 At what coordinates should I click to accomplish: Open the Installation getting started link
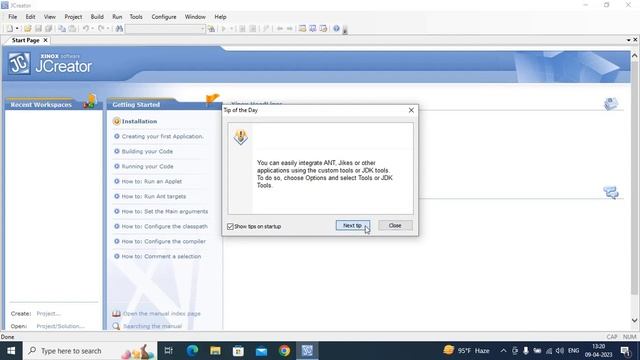pyautogui.click(x=139, y=121)
